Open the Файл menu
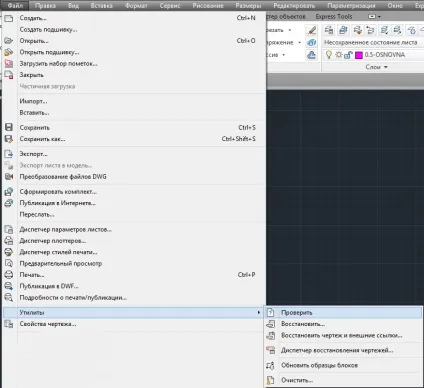Viewport: 424px width, 388px height. [15, 6]
